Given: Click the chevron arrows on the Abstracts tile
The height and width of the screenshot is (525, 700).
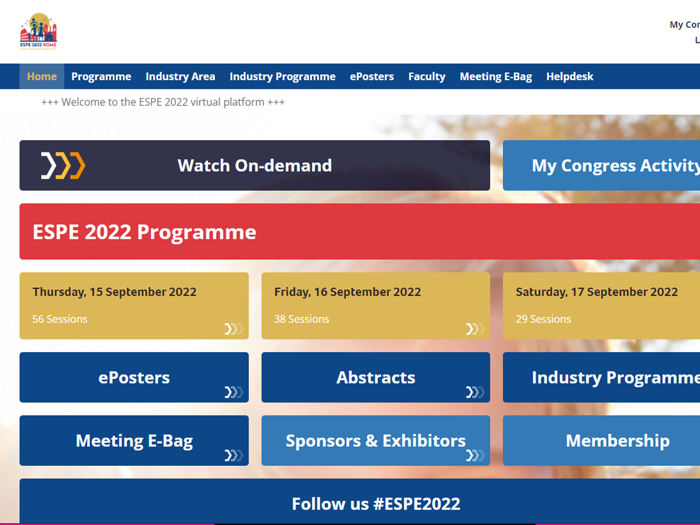Looking at the screenshot, I should [x=475, y=392].
